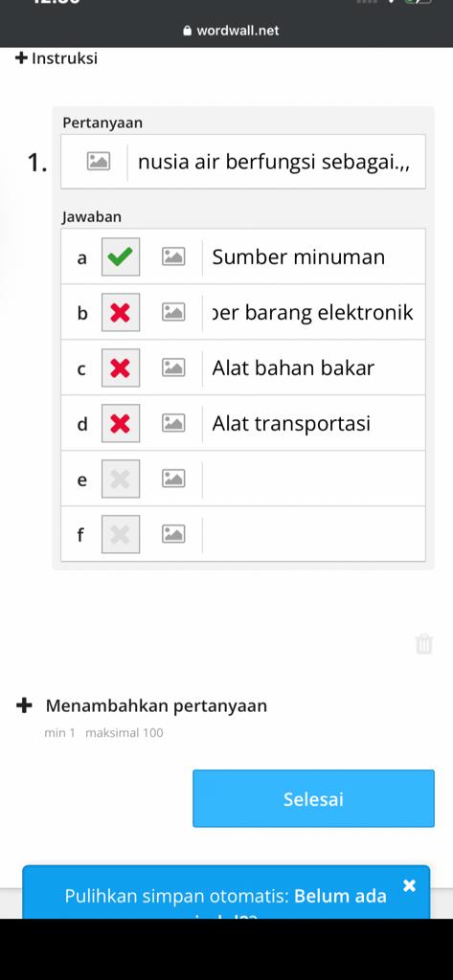Close the autosave restore banner

(409, 885)
